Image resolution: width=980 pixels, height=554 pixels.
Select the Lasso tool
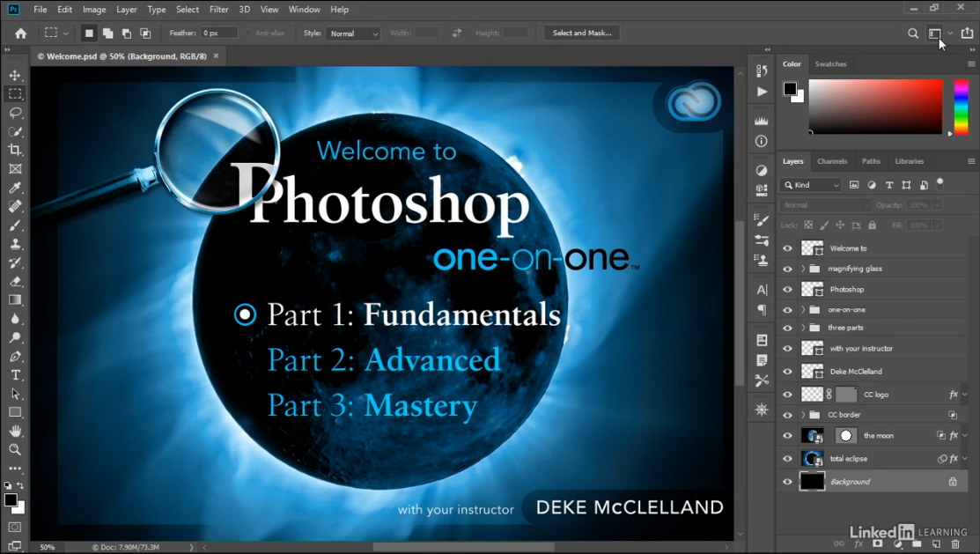point(15,113)
